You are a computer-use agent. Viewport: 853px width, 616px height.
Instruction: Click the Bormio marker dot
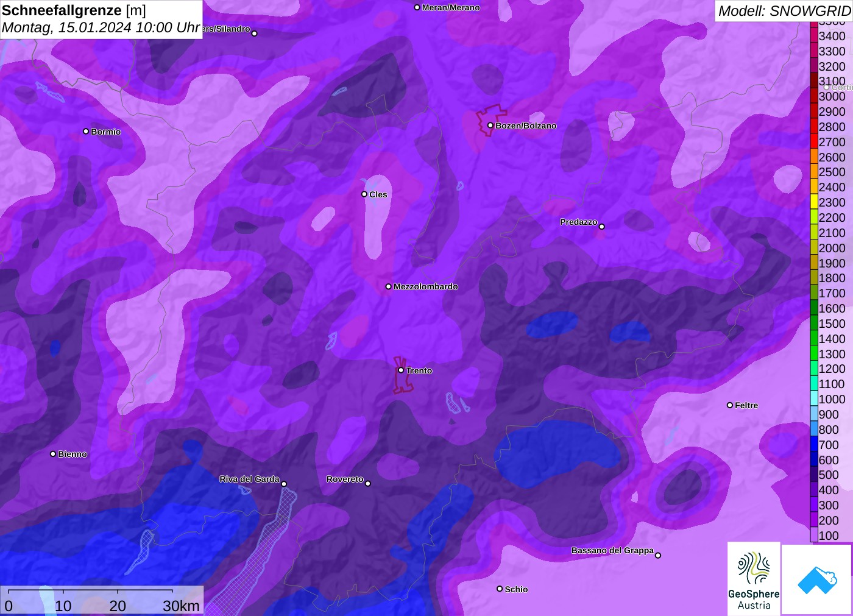point(86,132)
